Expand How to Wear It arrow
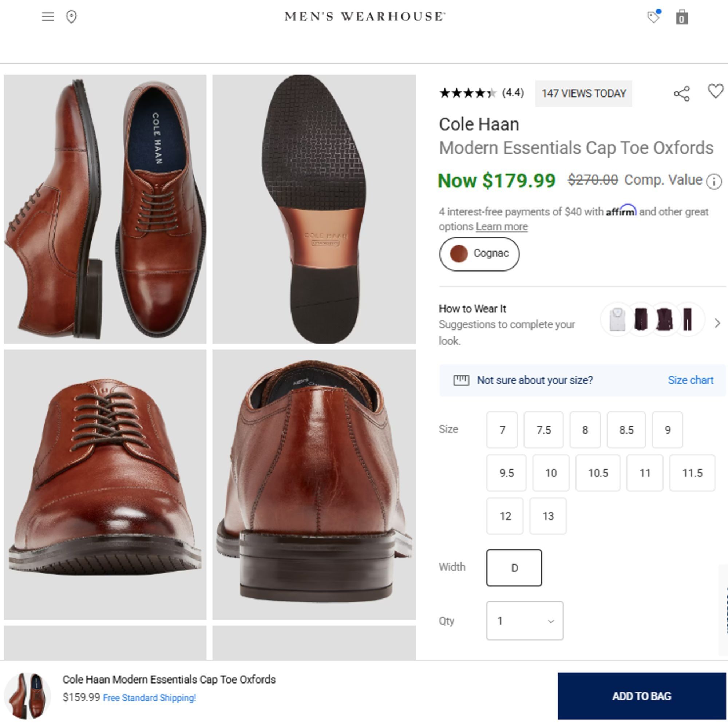This screenshot has width=728, height=728. click(x=717, y=323)
